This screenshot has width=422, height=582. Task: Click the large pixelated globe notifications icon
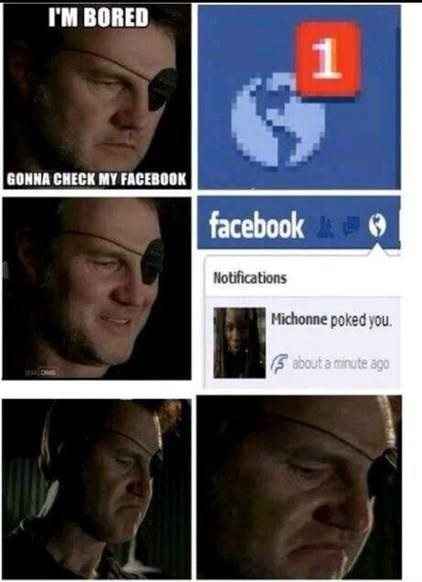(x=278, y=120)
